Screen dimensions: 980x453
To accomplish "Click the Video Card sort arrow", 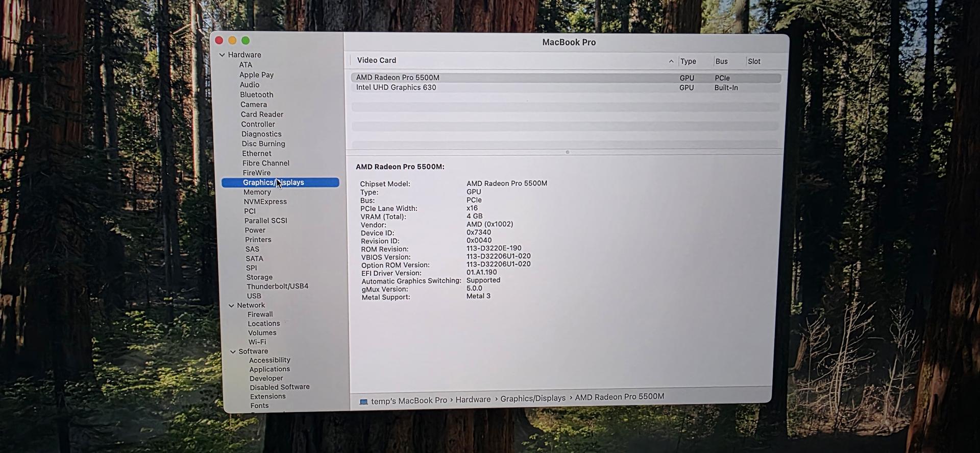I will tap(671, 61).
